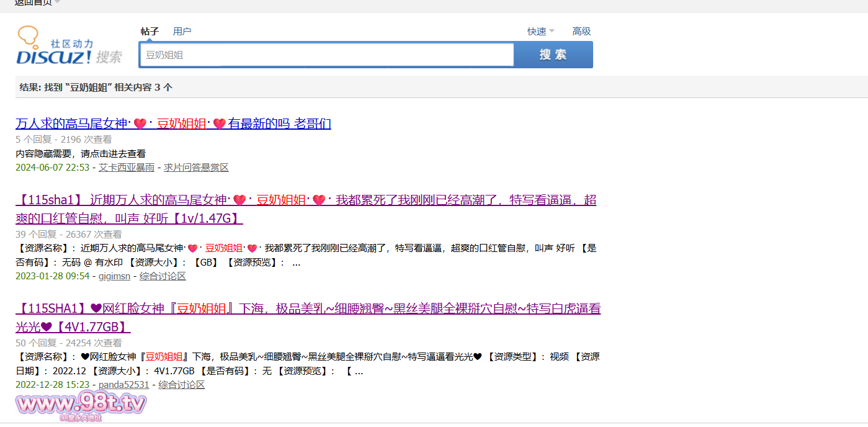
Task: View author profile panda52531
Action: 124,385
